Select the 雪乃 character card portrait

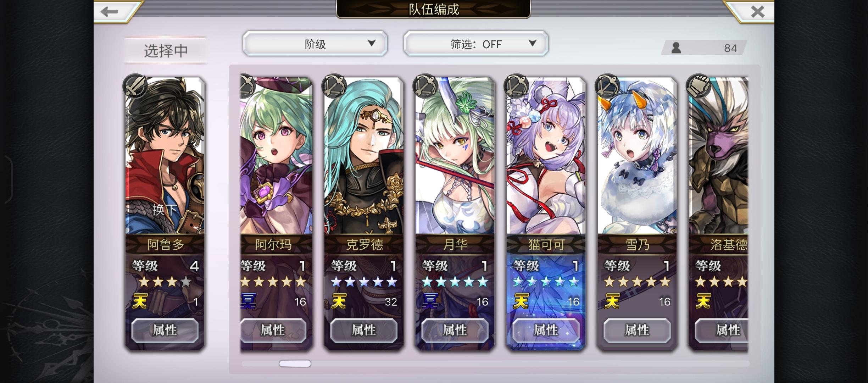(x=637, y=156)
